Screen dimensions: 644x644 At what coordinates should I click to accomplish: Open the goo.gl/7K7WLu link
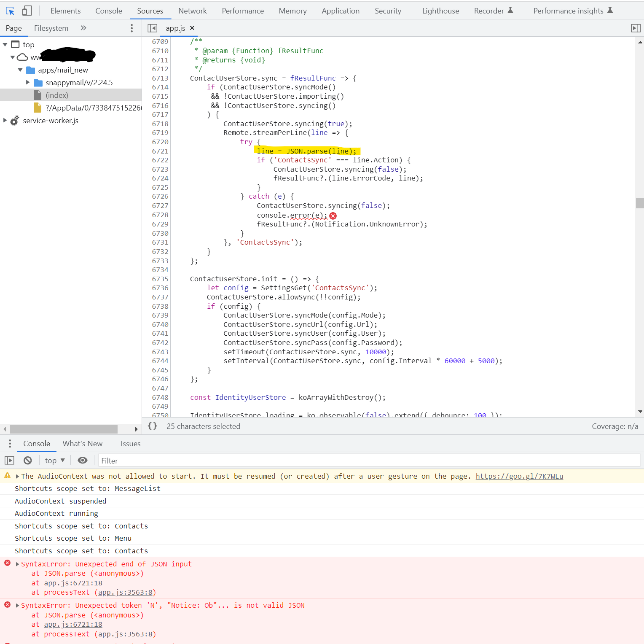pyautogui.click(x=519, y=476)
